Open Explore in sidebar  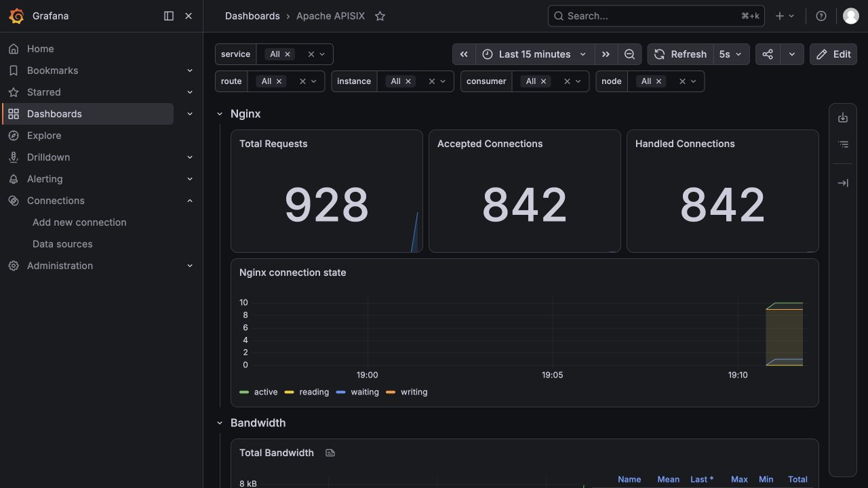(x=44, y=136)
